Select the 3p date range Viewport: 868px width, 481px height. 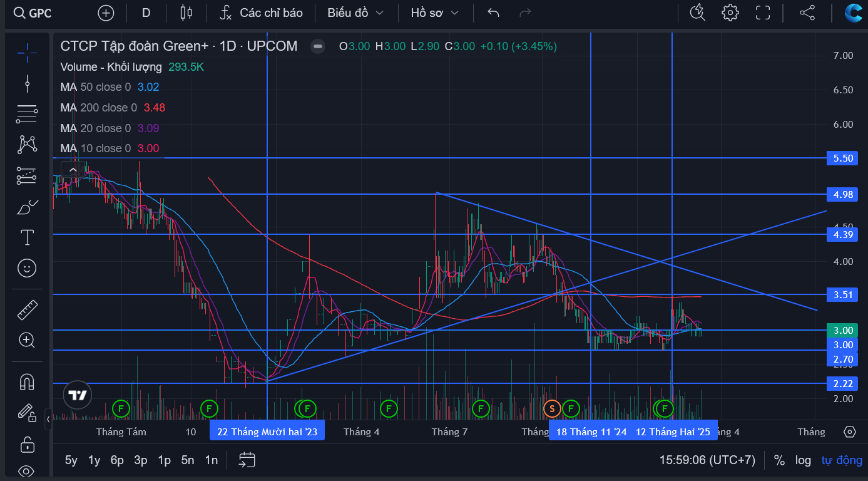tap(141, 460)
